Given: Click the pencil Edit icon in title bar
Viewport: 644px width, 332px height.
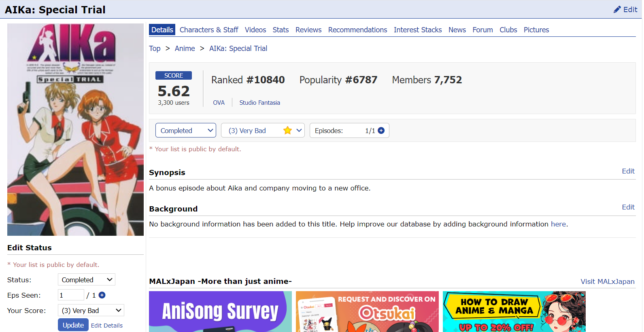Looking at the screenshot, I should click(x=625, y=9).
